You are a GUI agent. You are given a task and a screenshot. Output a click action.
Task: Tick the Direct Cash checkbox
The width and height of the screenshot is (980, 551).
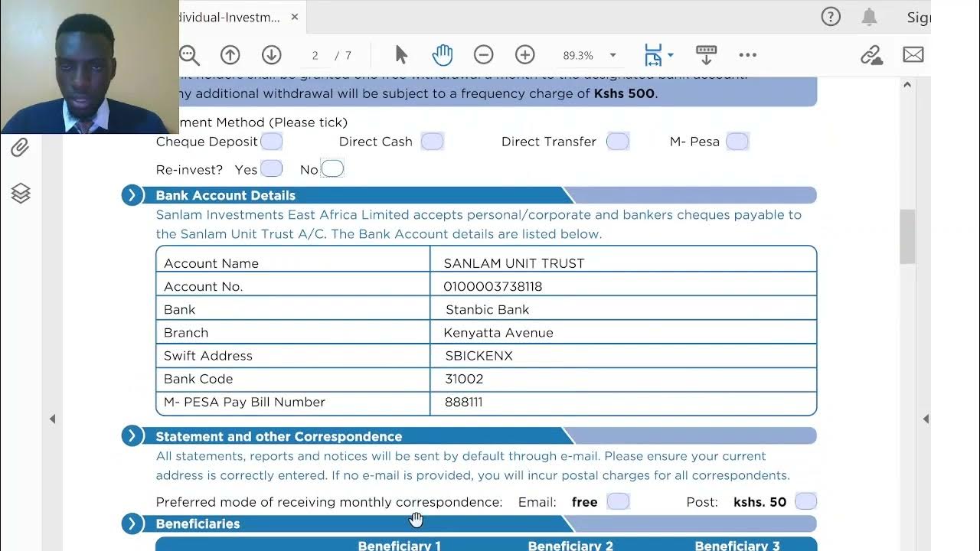tap(433, 142)
